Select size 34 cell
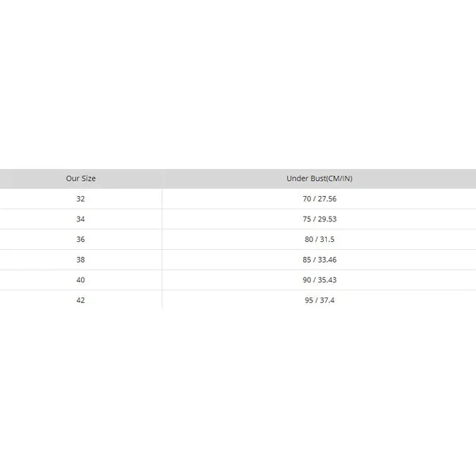This screenshot has width=476, height=476. tap(81, 219)
